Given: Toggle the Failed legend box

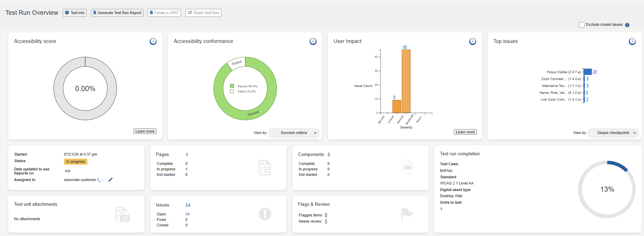Looking at the screenshot, I should [x=232, y=91].
